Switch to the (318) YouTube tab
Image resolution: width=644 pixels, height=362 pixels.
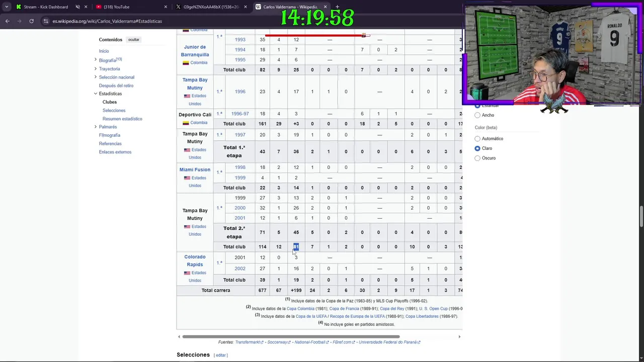[x=117, y=7]
